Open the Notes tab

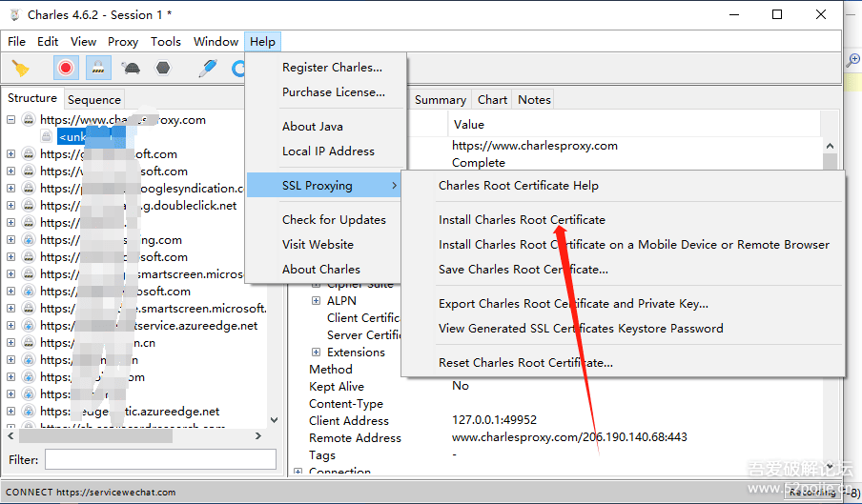534,100
